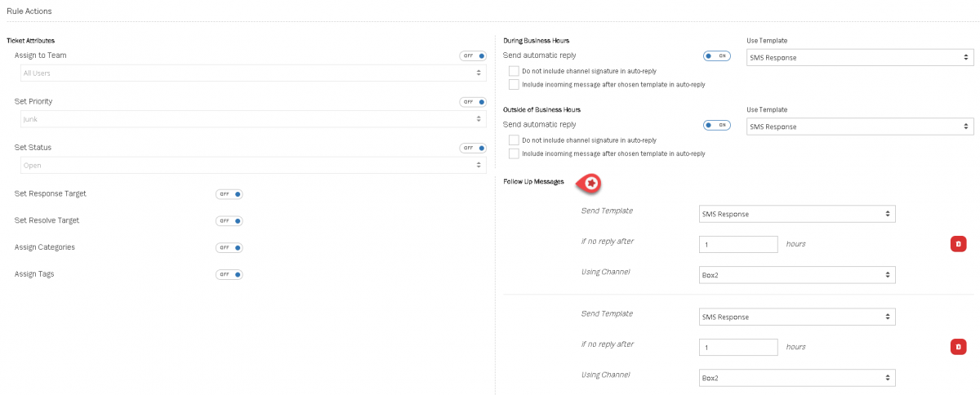Screen dimensions: 980x395
Task: Open first follow-up Using Channel Box2 dropdown
Action: [x=796, y=275]
